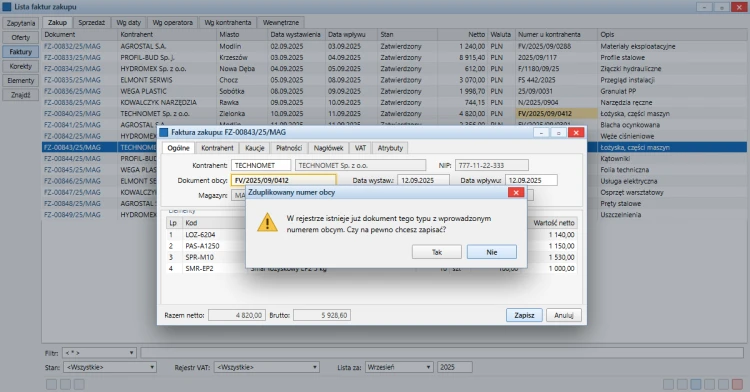Open the Nagłówek tab of the invoice

pyautogui.click(x=328, y=148)
